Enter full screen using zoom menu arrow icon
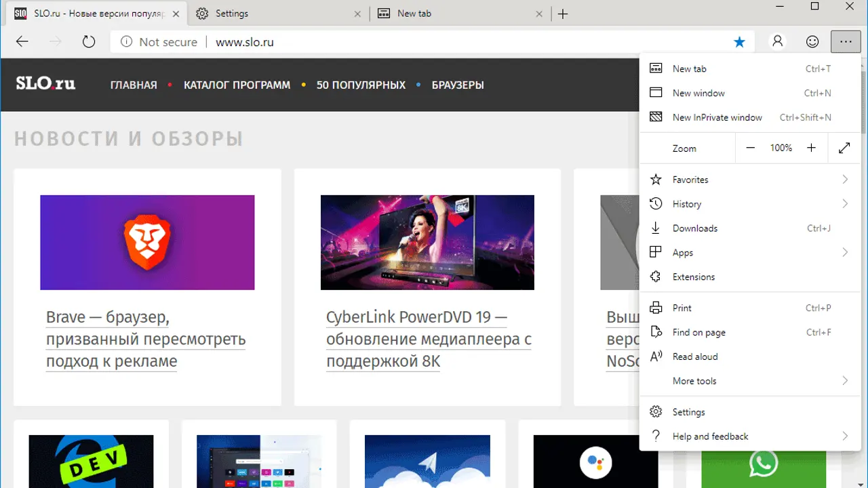Screen dimensions: 868x488 coord(844,148)
